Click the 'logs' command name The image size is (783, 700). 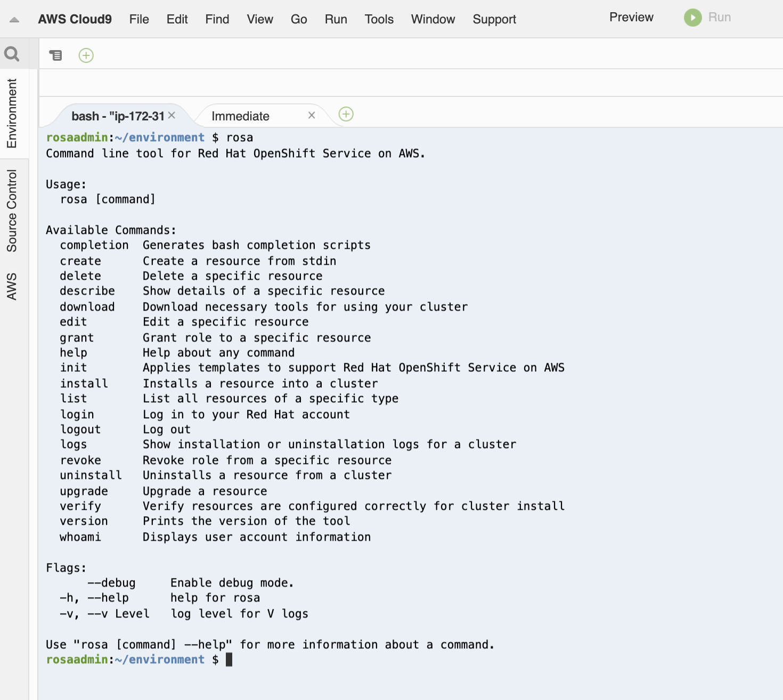(74, 444)
